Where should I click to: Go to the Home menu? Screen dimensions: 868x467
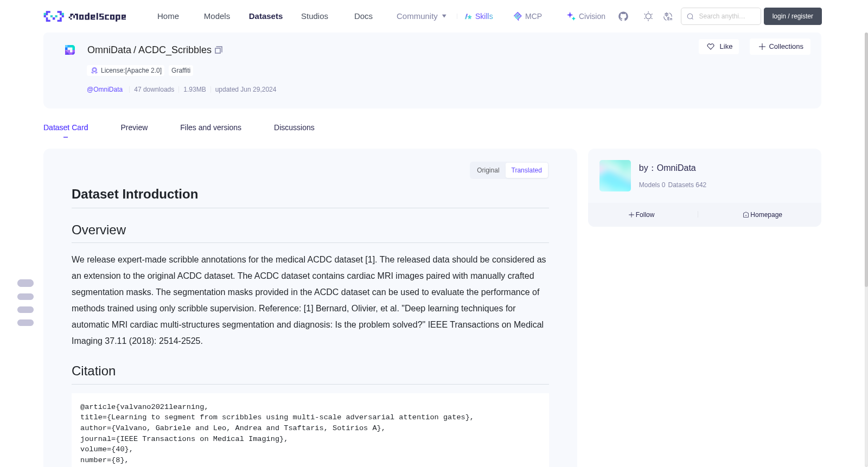(168, 16)
